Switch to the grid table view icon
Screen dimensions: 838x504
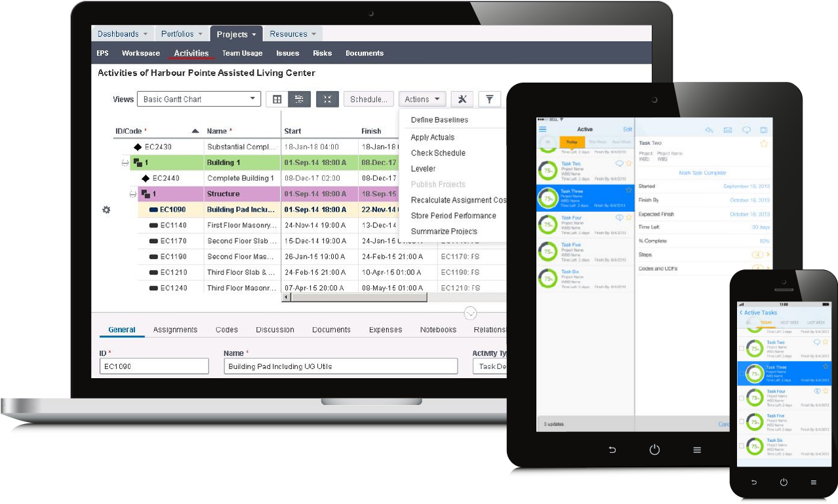click(277, 99)
